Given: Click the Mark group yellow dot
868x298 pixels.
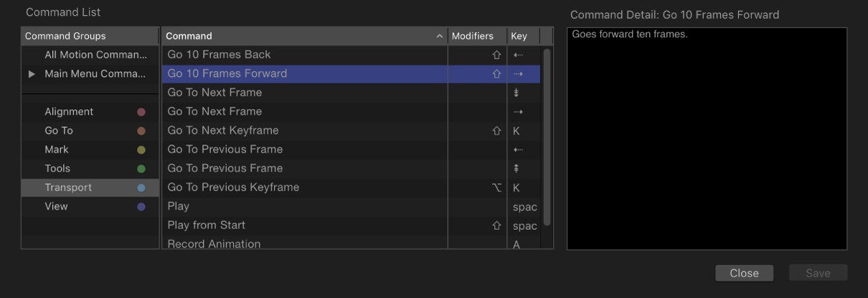Looking at the screenshot, I should (141, 150).
